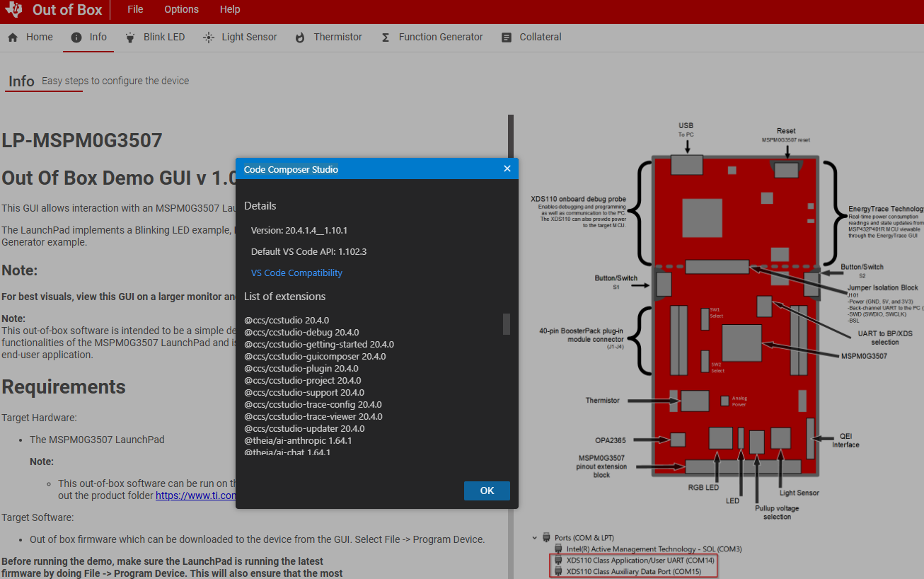Image resolution: width=924 pixels, height=579 pixels.
Task: Click the extensions list scrollbar thumb
Action: point(507,324)
